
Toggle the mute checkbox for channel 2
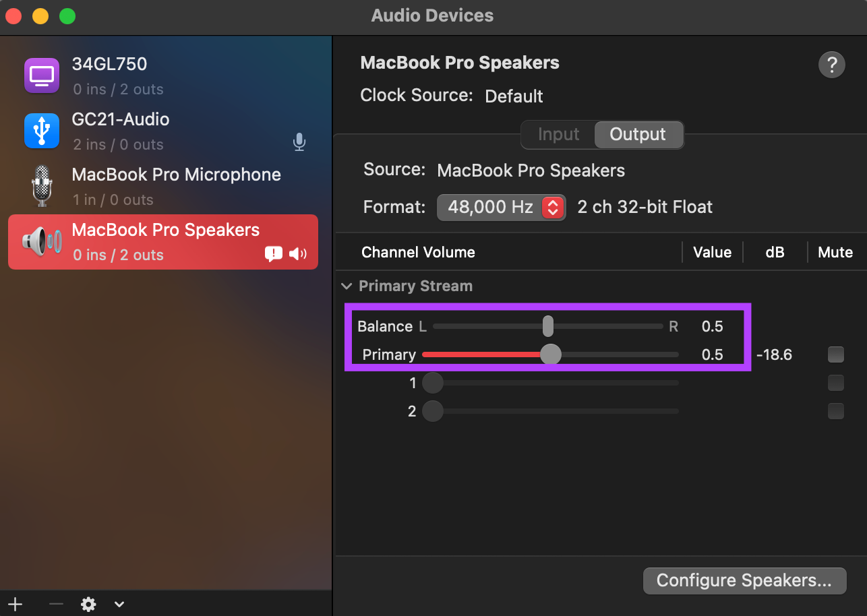[836, 410]
